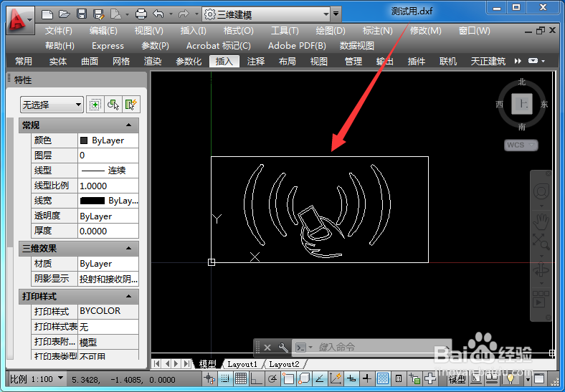Click the 打印样式 BYCOLOR value

(108, 311)
